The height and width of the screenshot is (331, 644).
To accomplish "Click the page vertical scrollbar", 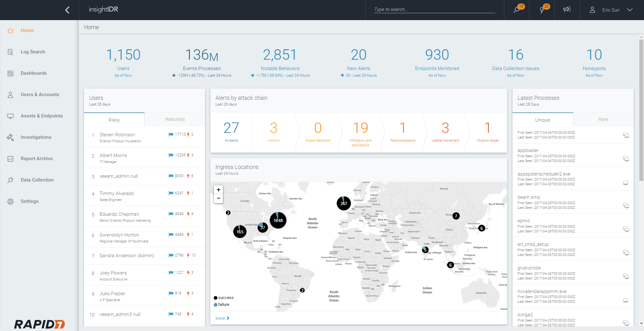I will click(x=641, y=110).
